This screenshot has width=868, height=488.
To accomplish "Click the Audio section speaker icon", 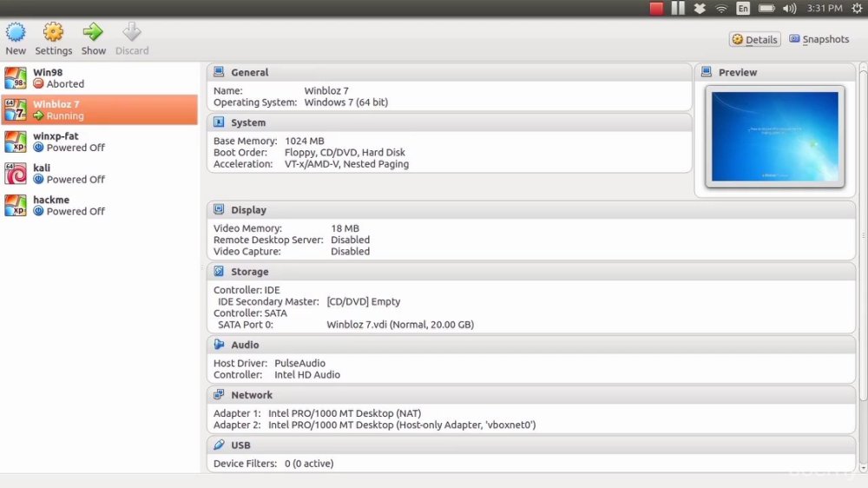I will (219, 345).
